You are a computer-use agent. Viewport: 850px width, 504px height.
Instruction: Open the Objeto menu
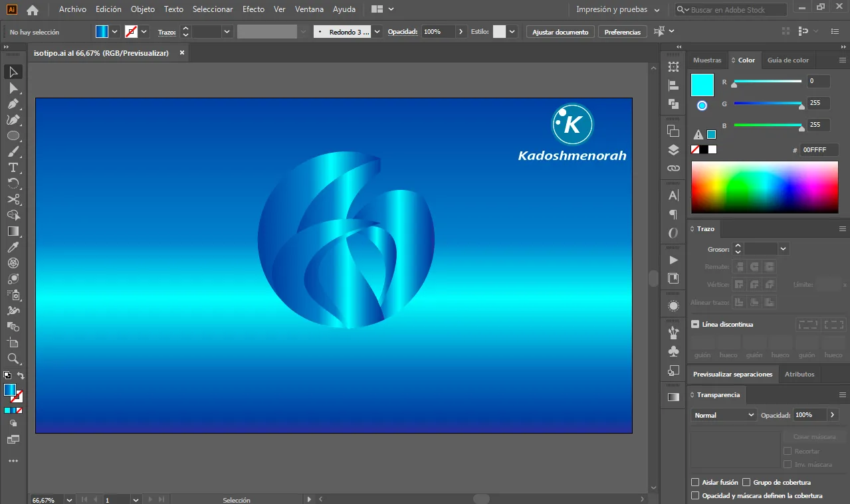143,9
